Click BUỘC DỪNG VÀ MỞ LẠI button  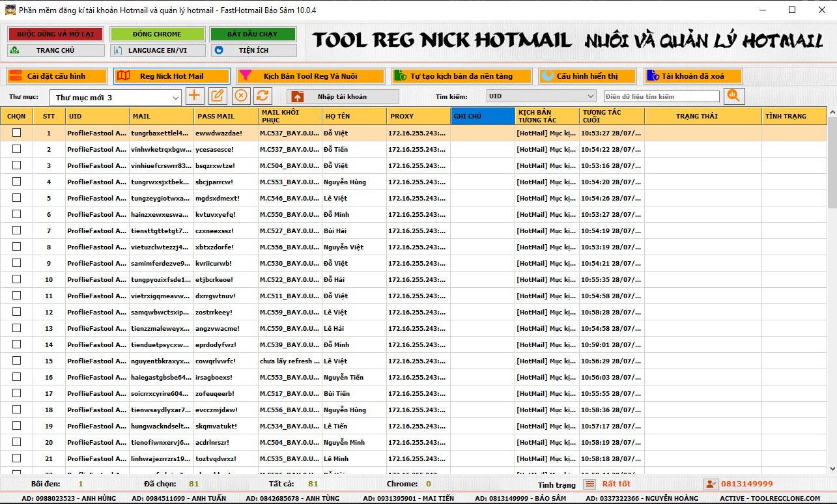point(55,34)
